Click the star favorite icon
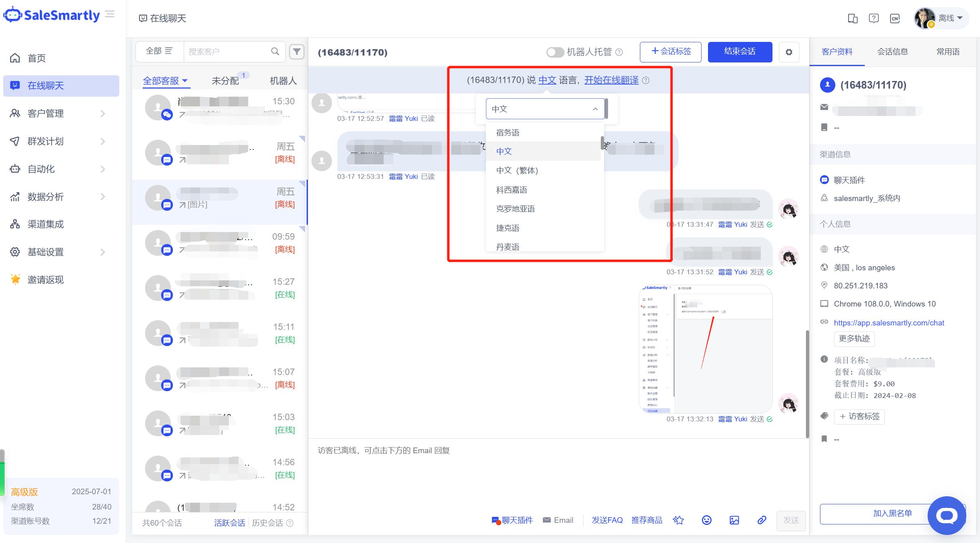Image resolution: width=980 pixels, height=543 pixels. tap(679, 520)
